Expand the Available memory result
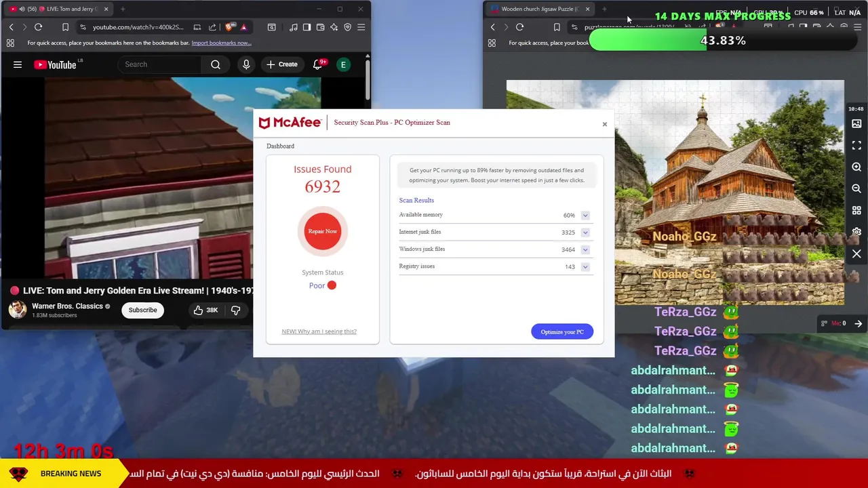Screen dimensions: 868x488 coord(585,216)
